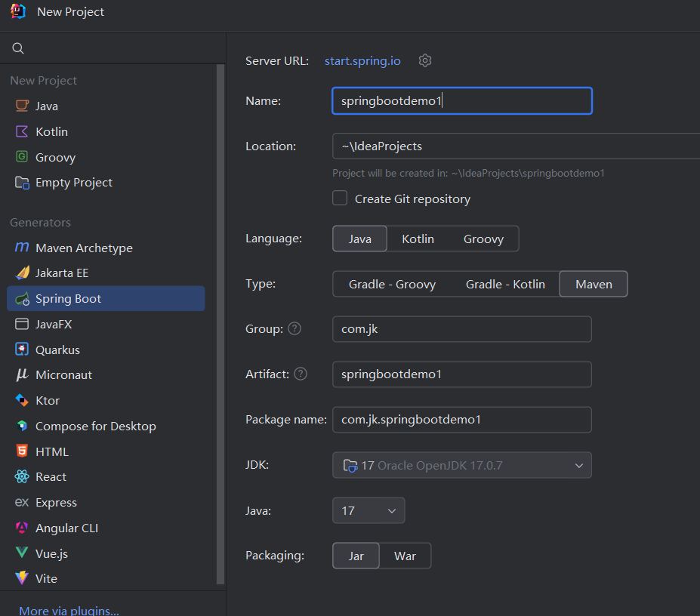
Task: Select Groovy project type
Action: point(106,157)
